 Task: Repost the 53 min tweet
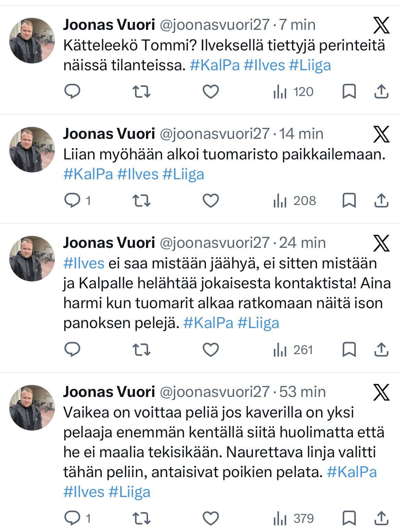(142, 518)
